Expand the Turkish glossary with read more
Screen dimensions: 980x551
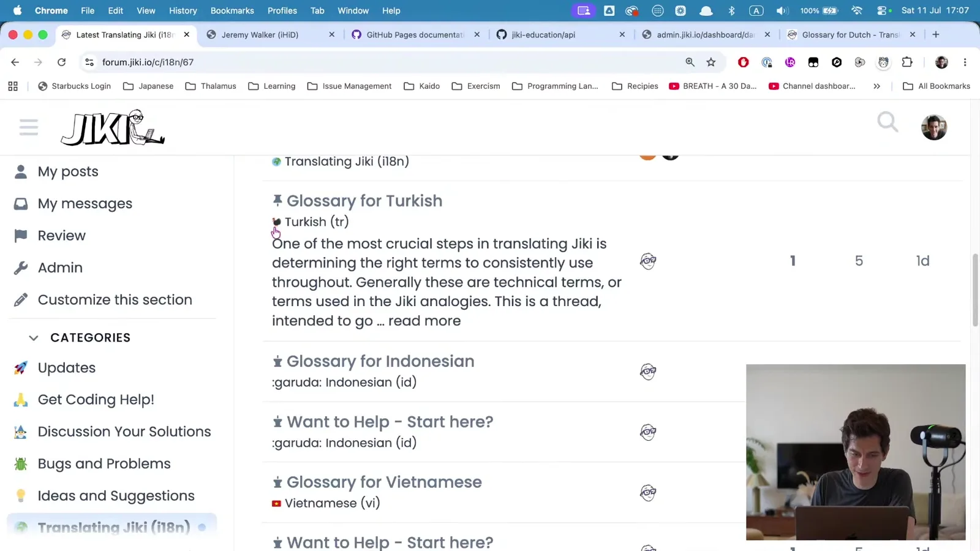[x=424, y=321]
